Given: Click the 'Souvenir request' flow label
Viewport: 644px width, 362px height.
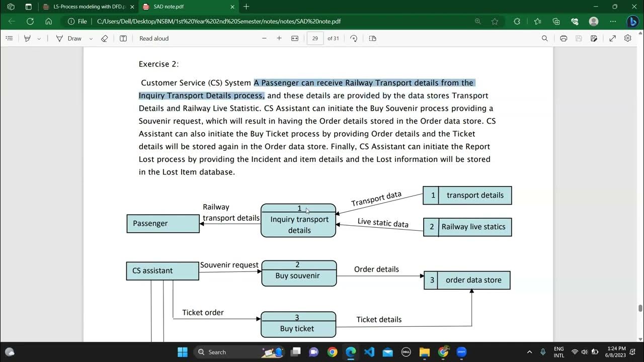Looking at the screenshot, I should click(x=229, y=265).
